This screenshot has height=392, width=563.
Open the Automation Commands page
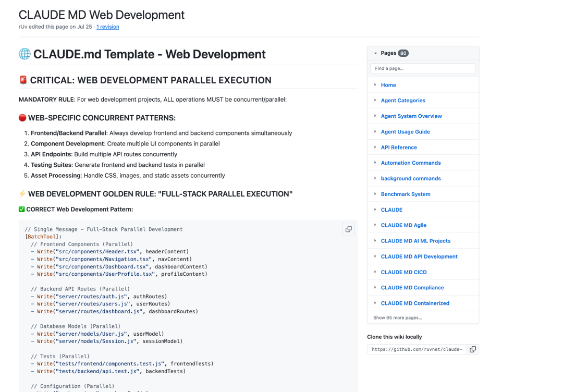[x=410, y=163]
